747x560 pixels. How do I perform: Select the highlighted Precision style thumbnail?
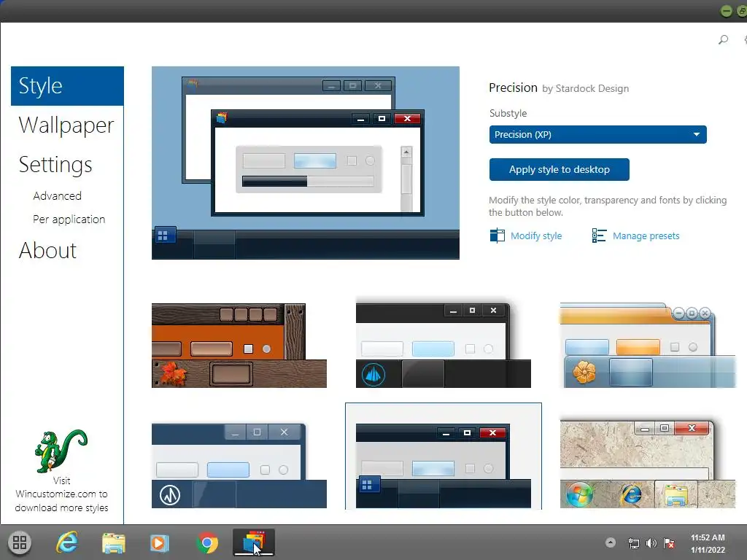[443, 456]
